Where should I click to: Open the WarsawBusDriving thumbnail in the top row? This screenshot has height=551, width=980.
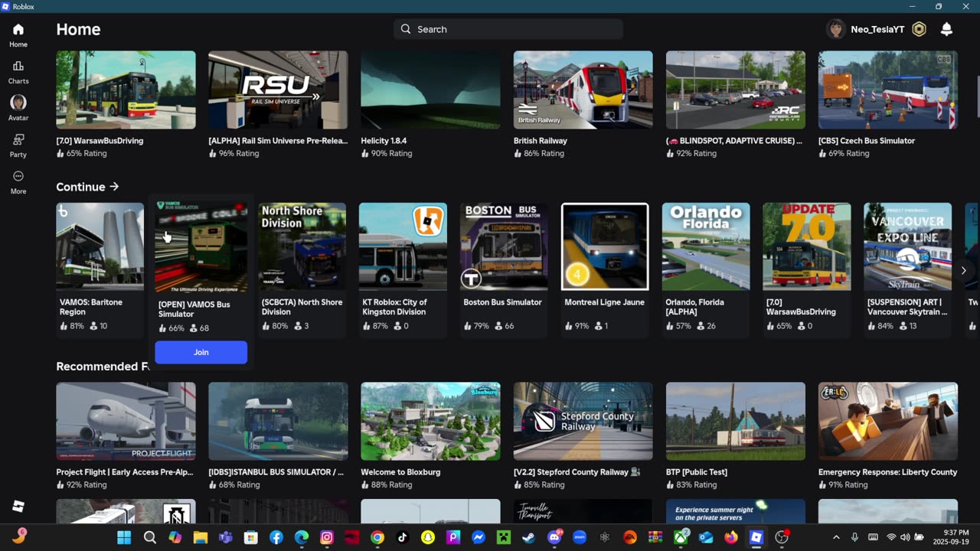(x=126, y=90)
